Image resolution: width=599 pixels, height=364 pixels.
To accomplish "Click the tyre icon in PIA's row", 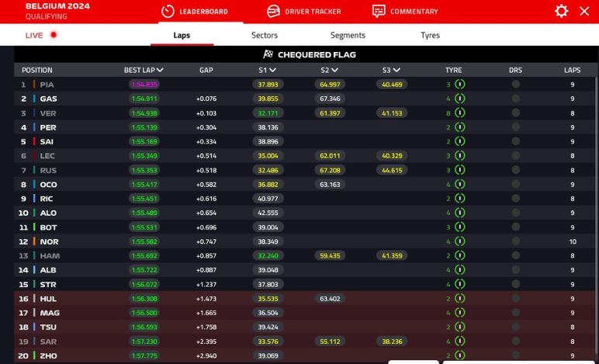I will pos(459,85).
